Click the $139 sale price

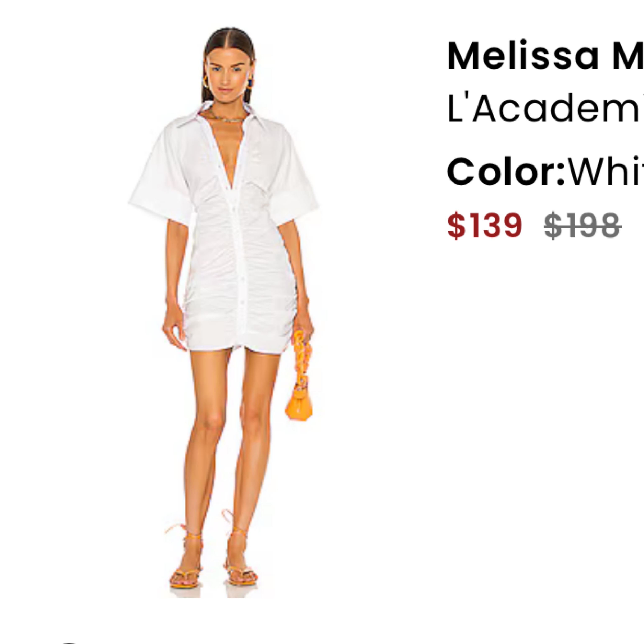(484, 226)
